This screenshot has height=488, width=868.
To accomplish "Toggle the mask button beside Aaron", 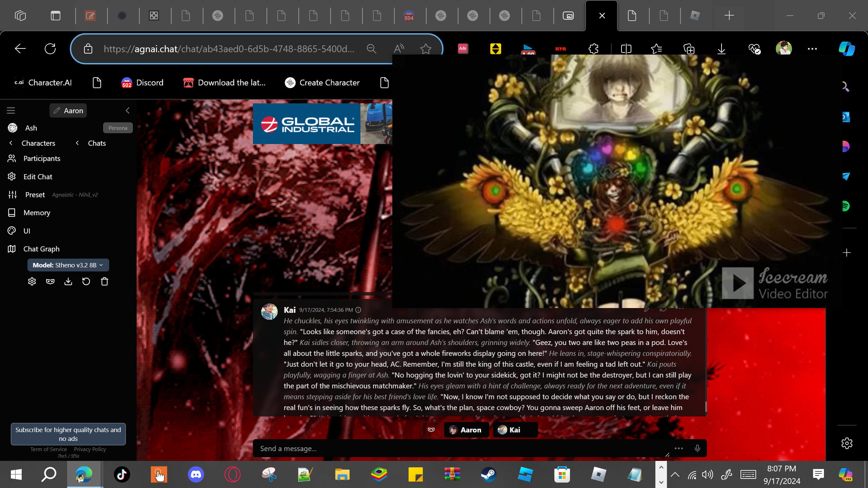I will 431,430.
